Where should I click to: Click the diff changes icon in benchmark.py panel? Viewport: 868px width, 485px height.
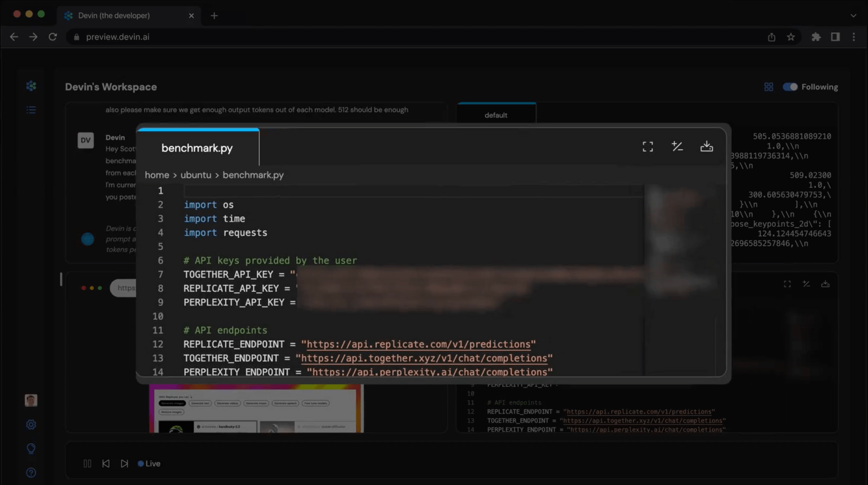pyautogui.click(x=677, y=146)
